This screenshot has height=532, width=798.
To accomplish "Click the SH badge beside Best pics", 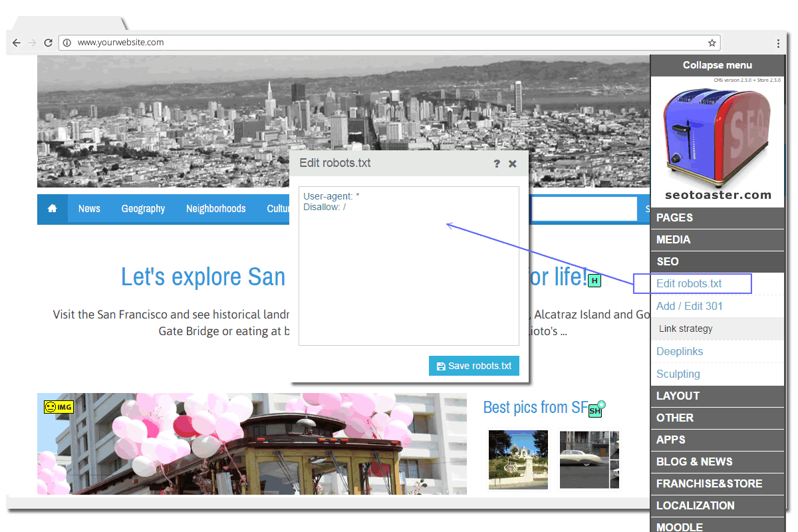I will coord(596,410).
